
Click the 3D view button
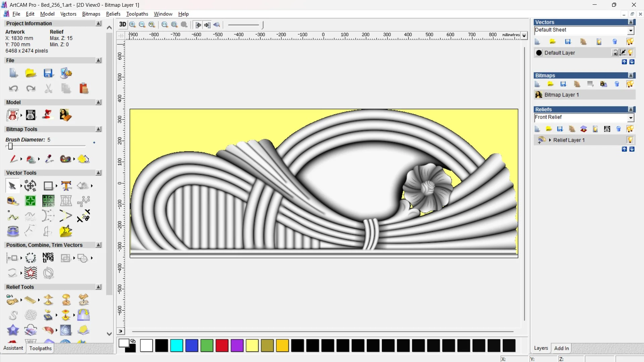122,25
